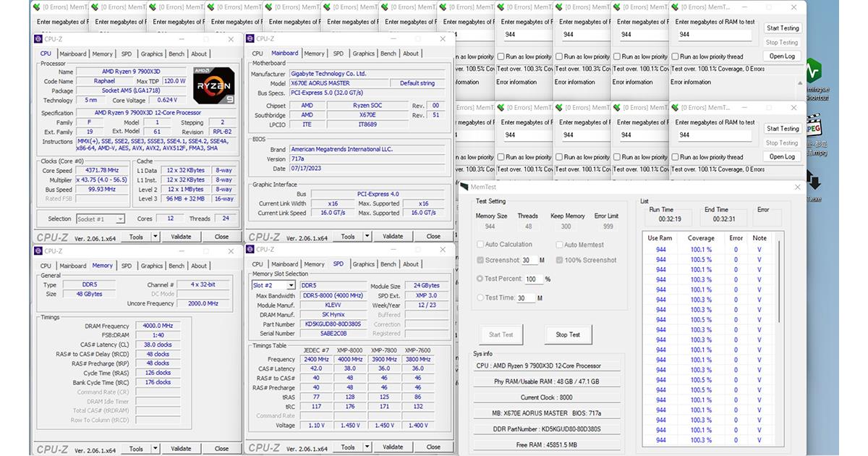This screenshot has height=456, width=868.
Task: Click the Tools button in the CPU-Z Timings window
Action: [136, 449]
